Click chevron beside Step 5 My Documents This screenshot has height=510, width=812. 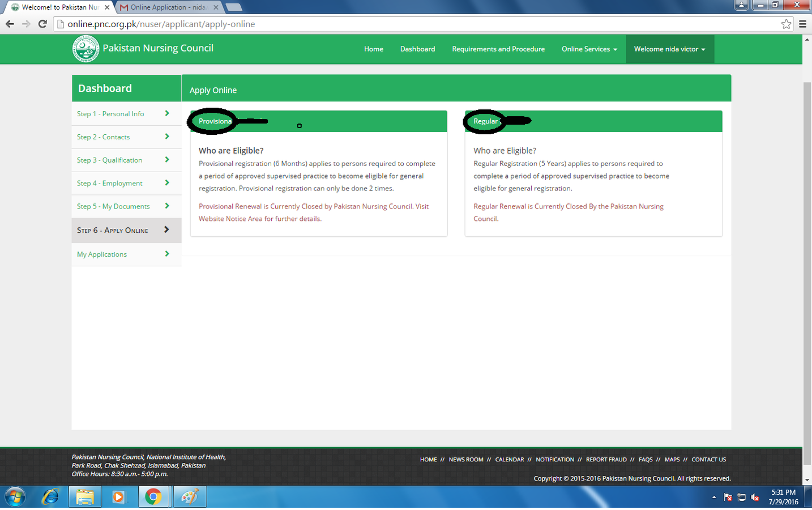[x=167, y=206]
